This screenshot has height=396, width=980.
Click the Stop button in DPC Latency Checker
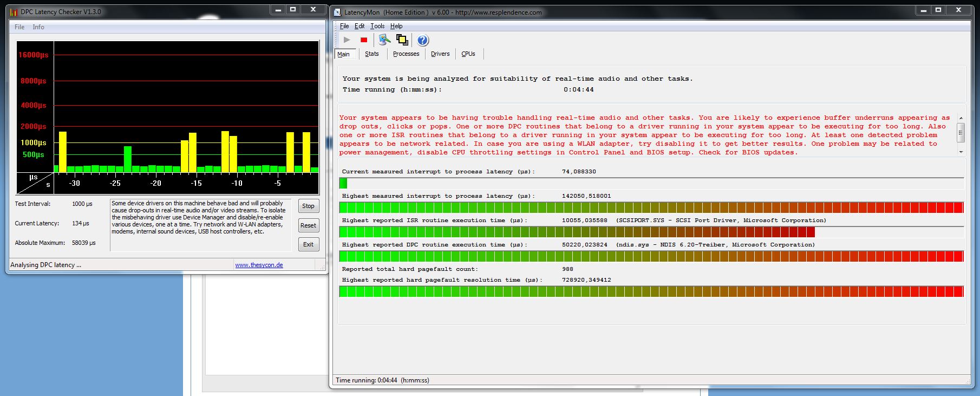pos(308,206)
